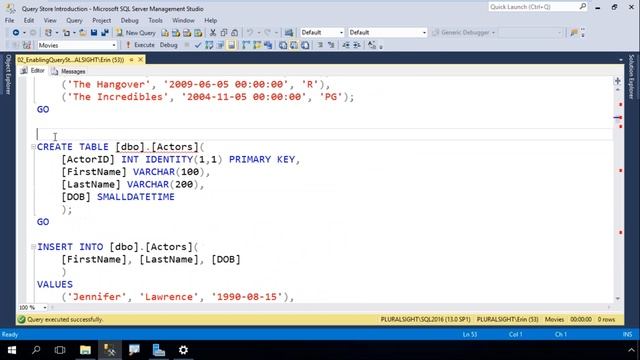Switch output to Results to File
The width and height of the screenshot is (640, 360).
click(x=305, y=45)
